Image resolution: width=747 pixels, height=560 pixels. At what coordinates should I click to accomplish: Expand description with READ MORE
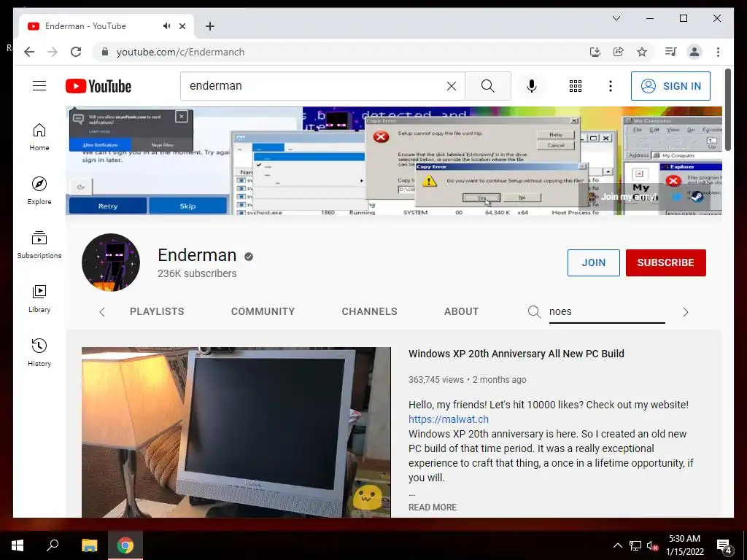(433, 507)
